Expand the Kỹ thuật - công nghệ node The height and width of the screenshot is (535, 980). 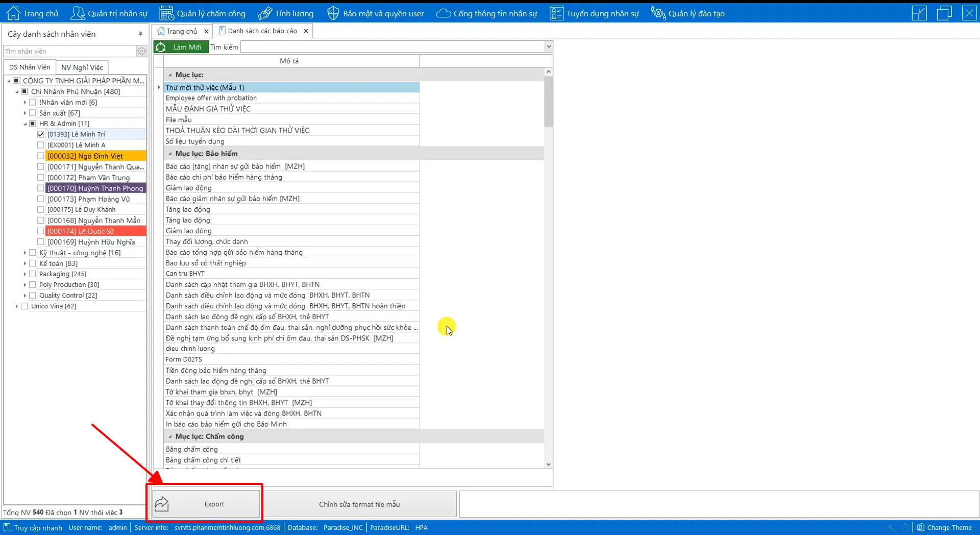[24, 253]
